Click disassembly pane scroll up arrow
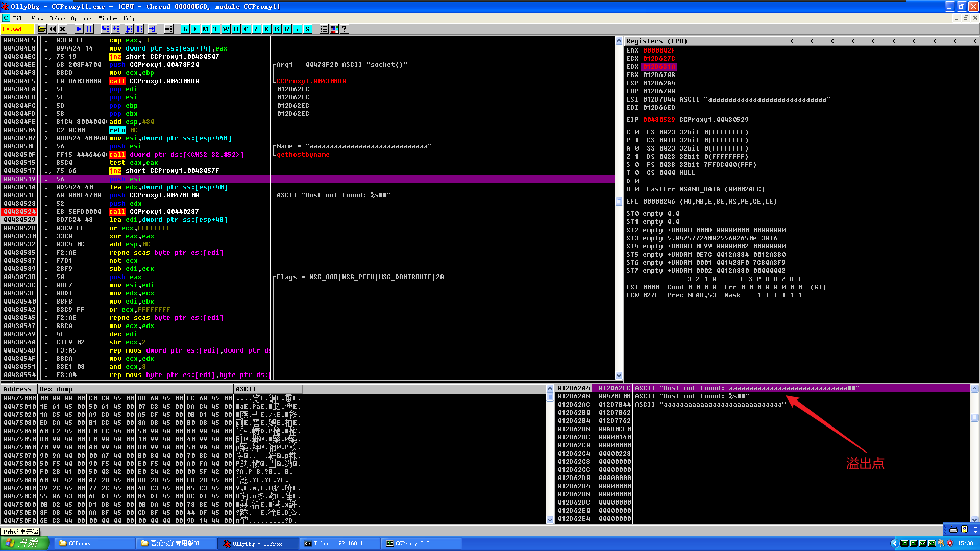This screenshot has width=980, height=551. point(619,41)
